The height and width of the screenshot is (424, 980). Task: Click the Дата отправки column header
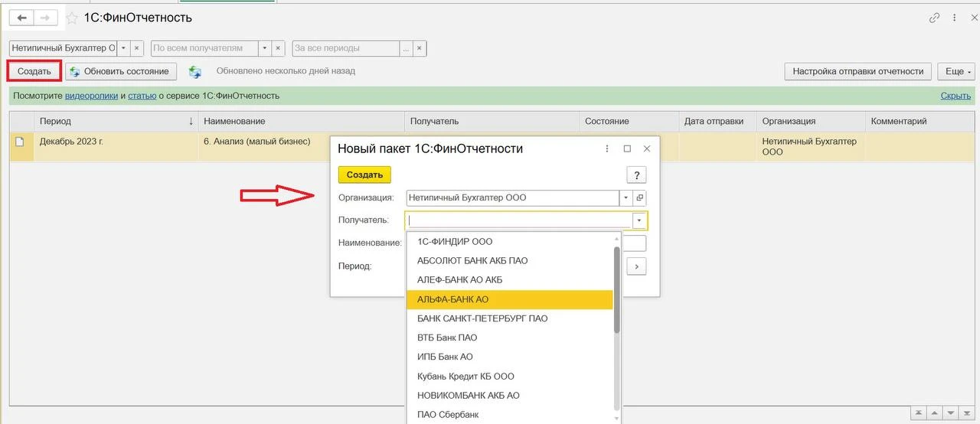(717, 121)
